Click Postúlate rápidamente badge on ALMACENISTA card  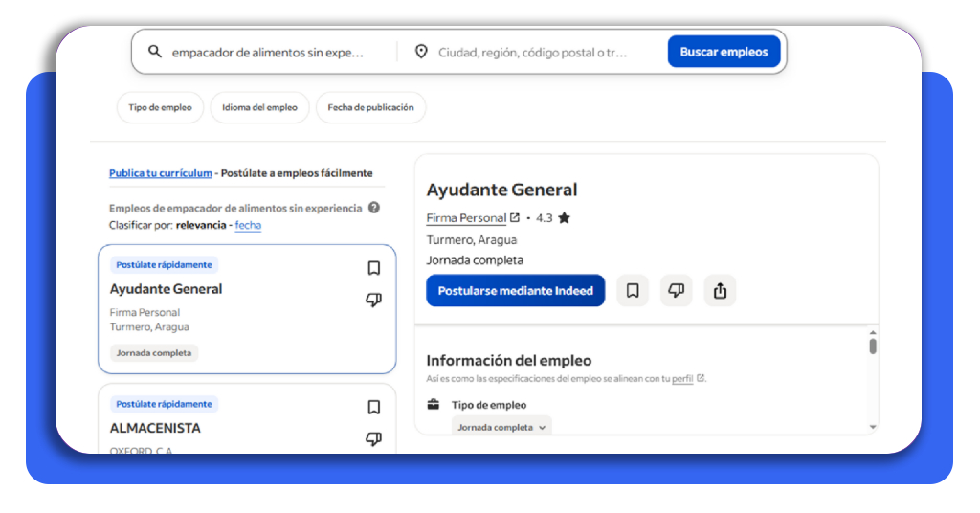click(164, 404)
